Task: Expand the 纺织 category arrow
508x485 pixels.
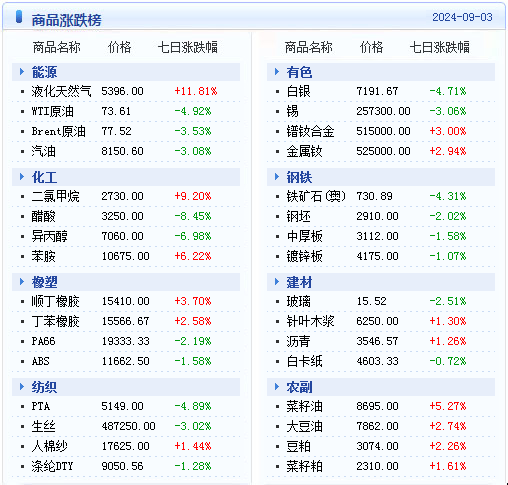Action: pos(22,386)
